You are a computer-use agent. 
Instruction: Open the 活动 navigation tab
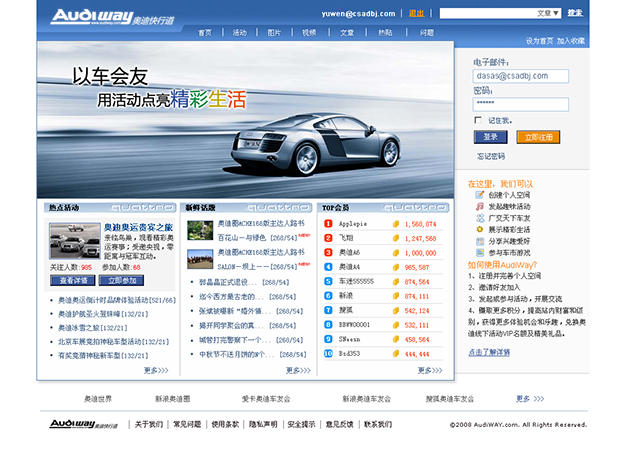click(240, 33)
